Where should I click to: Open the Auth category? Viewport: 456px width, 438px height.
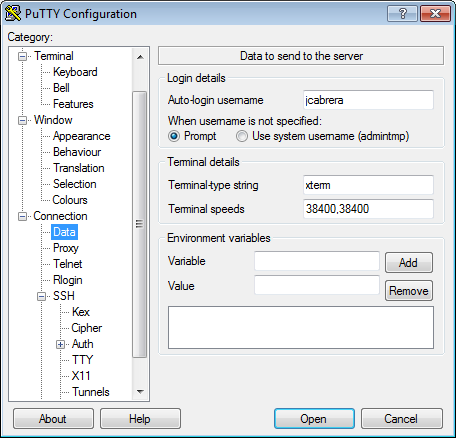point(82,344)
